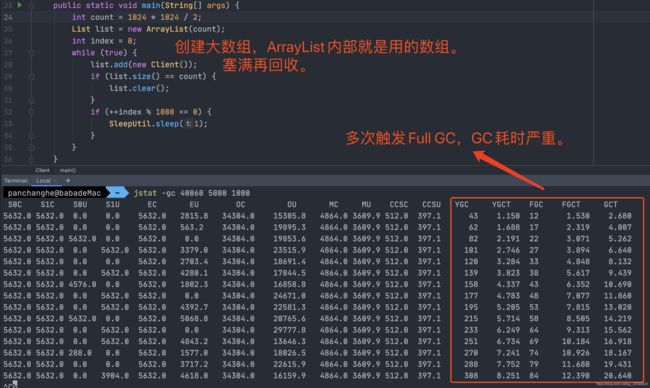Click the GCT column header

(611, 204)
